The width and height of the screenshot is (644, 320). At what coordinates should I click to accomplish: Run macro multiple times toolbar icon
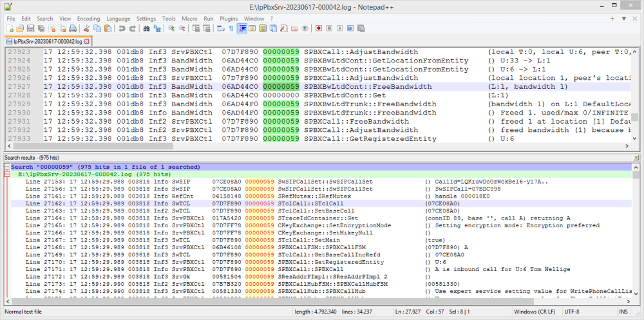coord(350,28)
